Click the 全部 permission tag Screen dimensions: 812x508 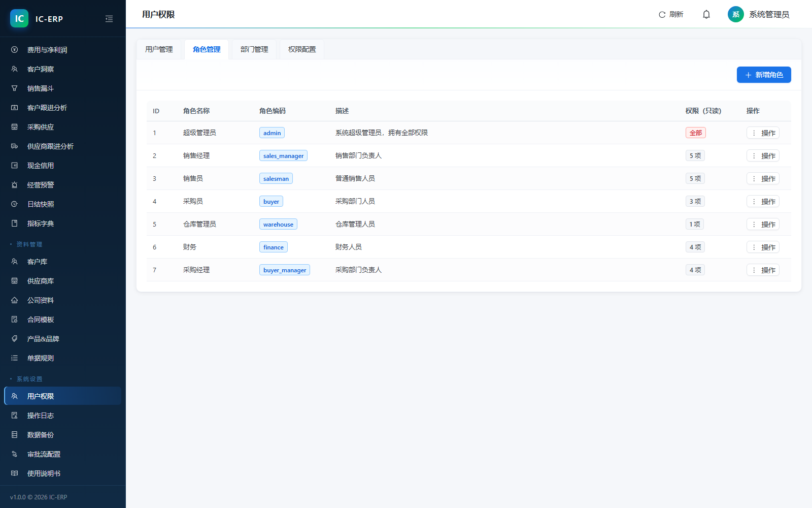(x=696, y=133)
